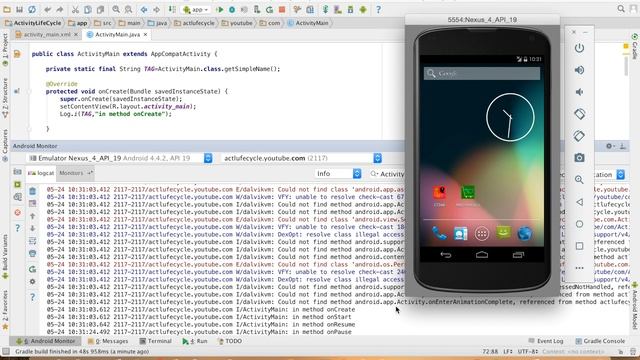The height and width of the screenshot is (360, 640).
Task: Click the Open folder icon in toolbar
Action: coord(7,9)
